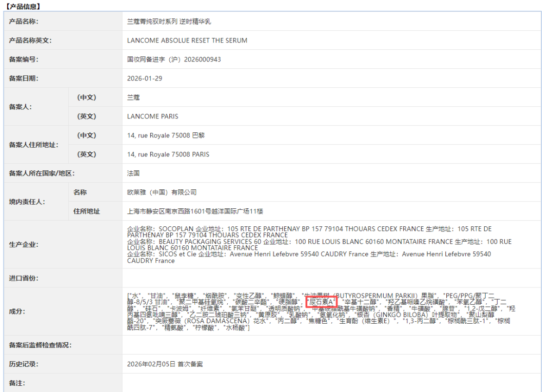Select the country value 法国
This screenshot has height=392, width=554.
pyautogui.click(x=133, y=173)
